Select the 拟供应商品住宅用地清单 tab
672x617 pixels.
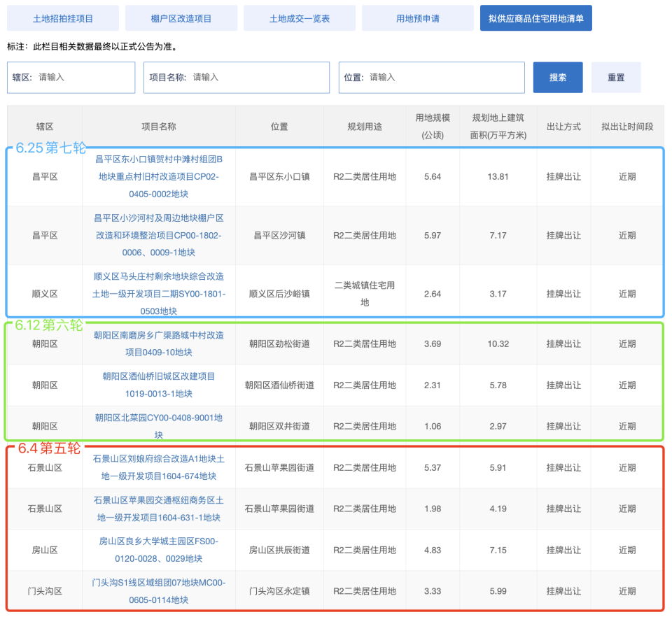pyautogui.click(x=536, y=18)
